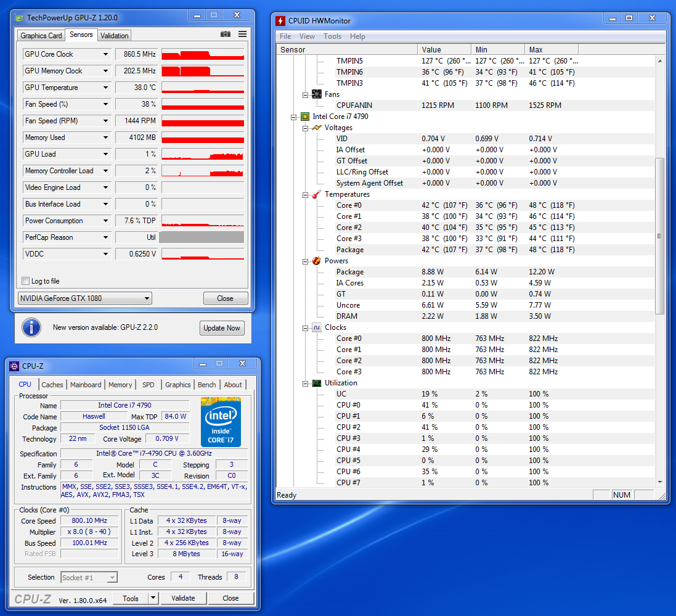Viewport: 676px width, 616px height.
Task: Click the HWMonitor scroll down arrow
Action: 660,482
